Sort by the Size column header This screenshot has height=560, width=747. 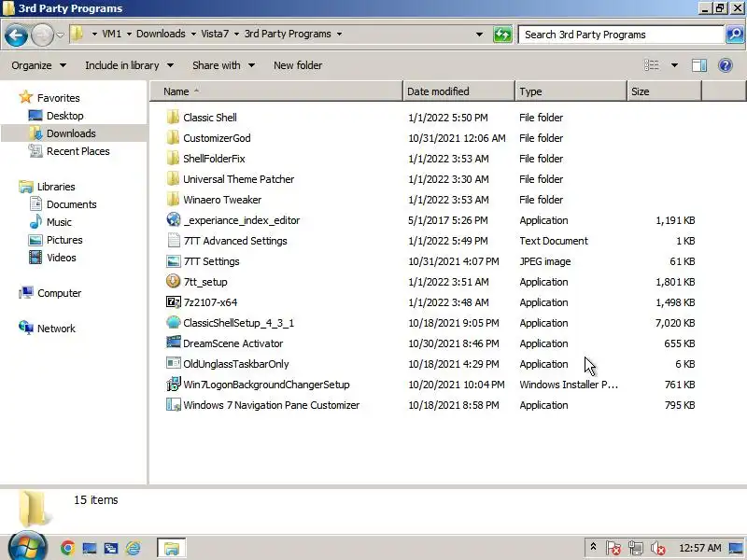664,91
